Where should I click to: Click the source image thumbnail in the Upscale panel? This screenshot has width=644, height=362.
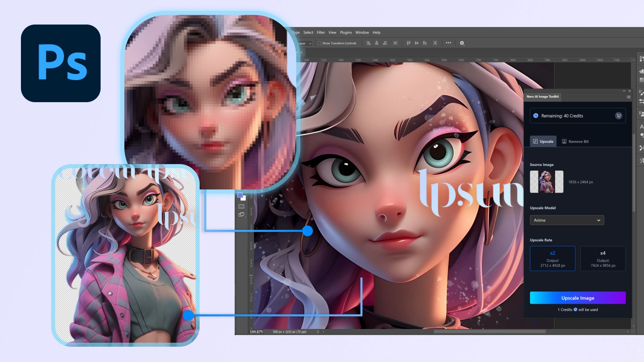point(547,181)
